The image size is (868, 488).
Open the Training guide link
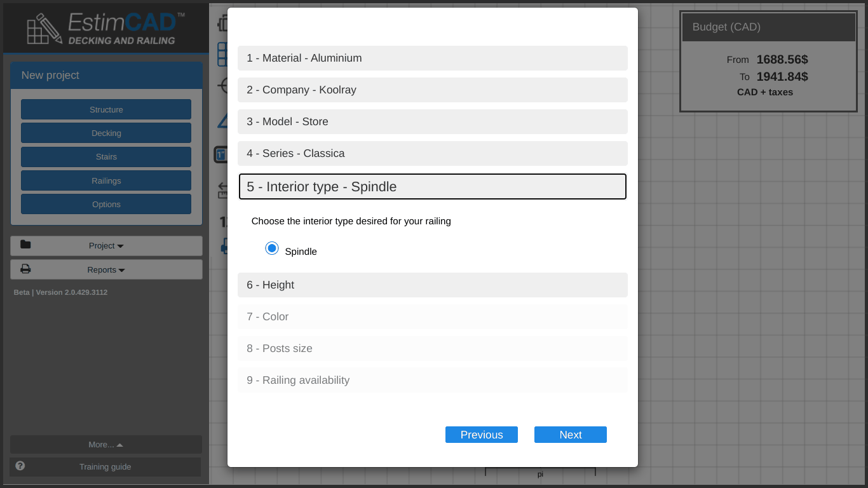point(105,466)
